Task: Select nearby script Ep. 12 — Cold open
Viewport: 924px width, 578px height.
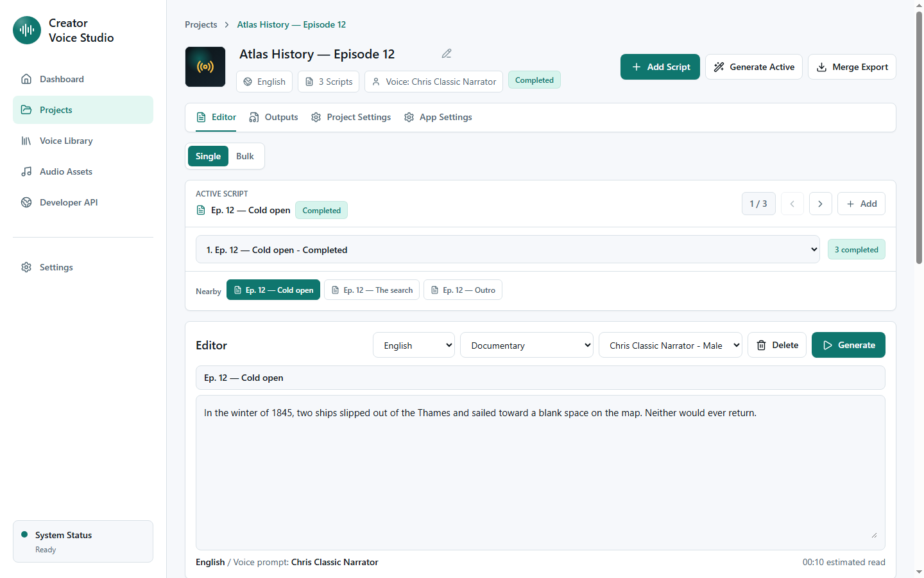Action: click(273, 290)
